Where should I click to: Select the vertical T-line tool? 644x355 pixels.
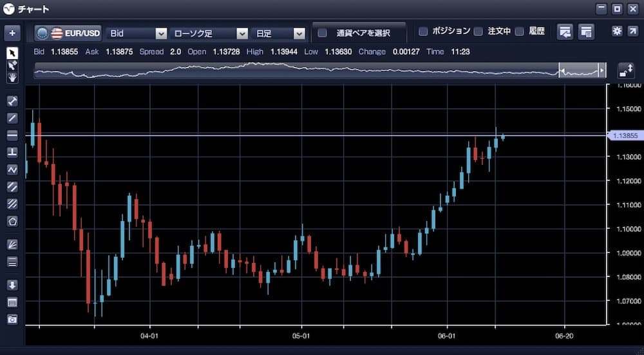(12, 152)
